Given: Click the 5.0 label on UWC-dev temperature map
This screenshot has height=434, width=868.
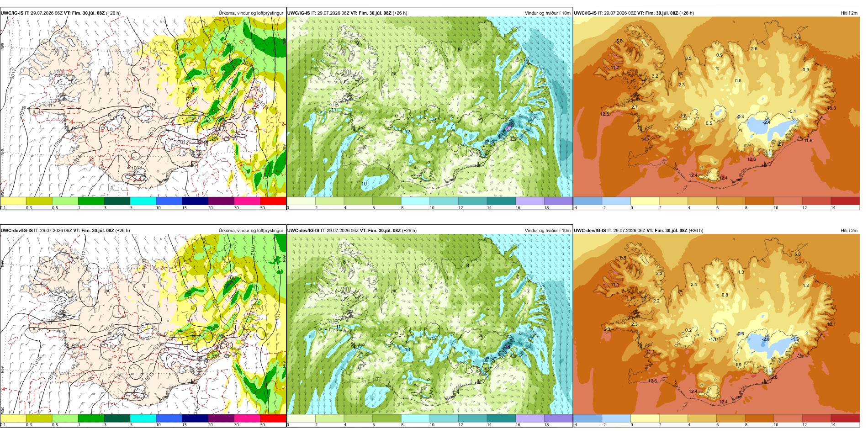Looking at the screenshot, I should [x=797, y=254].
